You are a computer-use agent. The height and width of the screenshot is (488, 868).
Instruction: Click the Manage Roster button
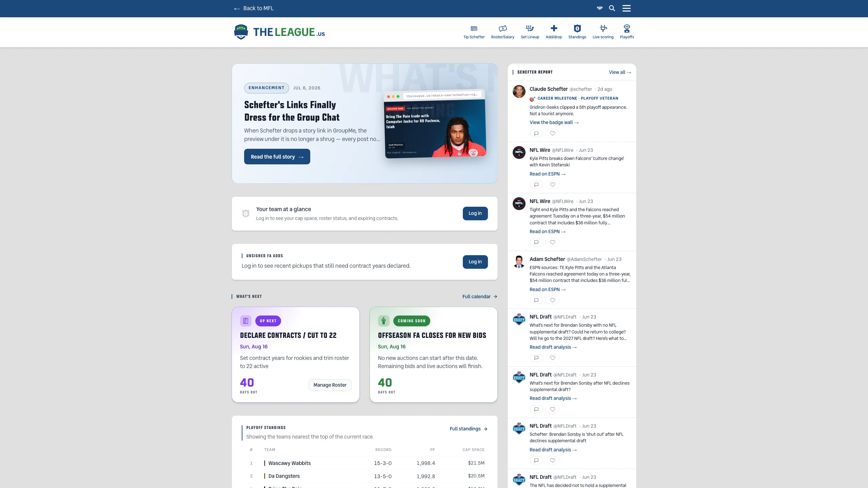[330, 385]
